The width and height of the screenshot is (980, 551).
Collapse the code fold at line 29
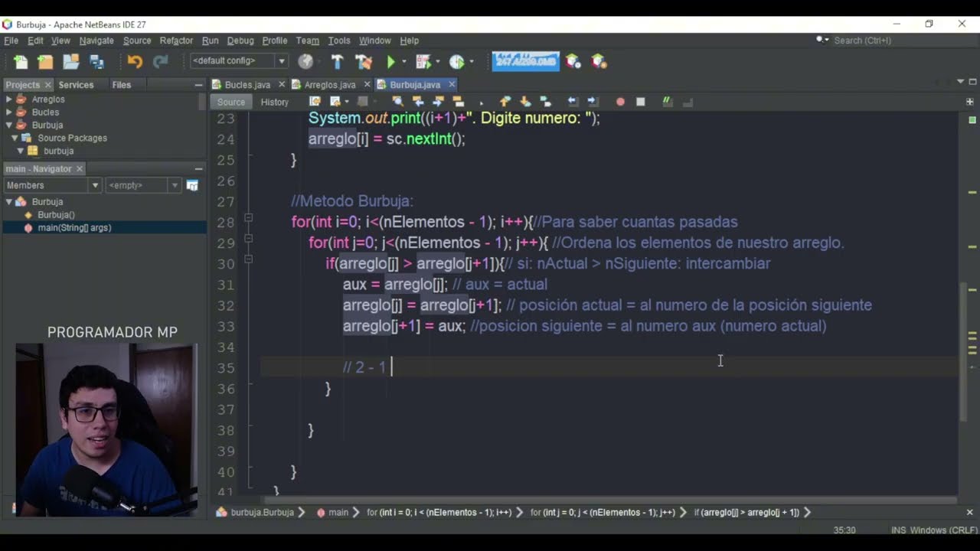click(248, 240)
